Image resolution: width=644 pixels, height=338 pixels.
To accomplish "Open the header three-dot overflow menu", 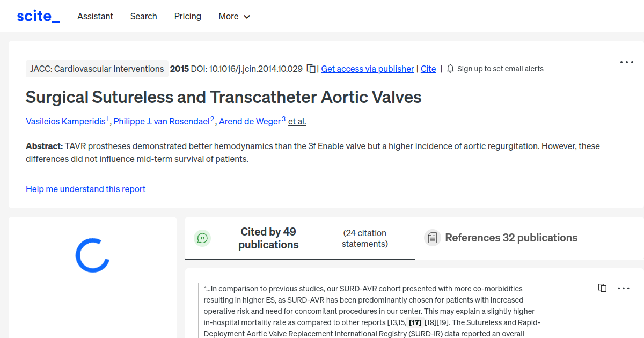I will point(626,62).
